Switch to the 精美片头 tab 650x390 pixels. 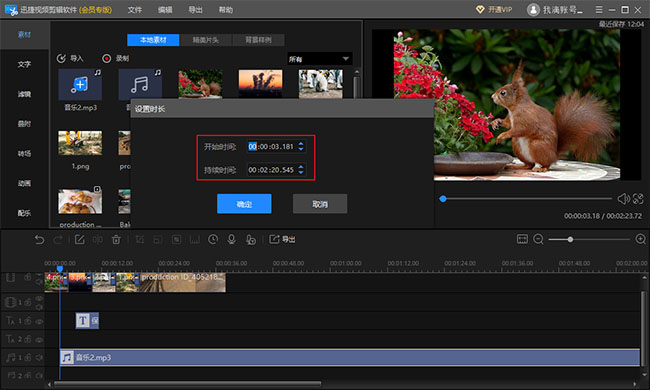click(x=206, y=40)
